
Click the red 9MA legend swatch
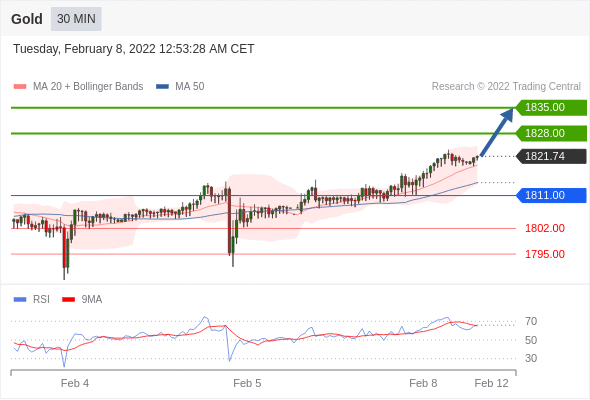68,300
